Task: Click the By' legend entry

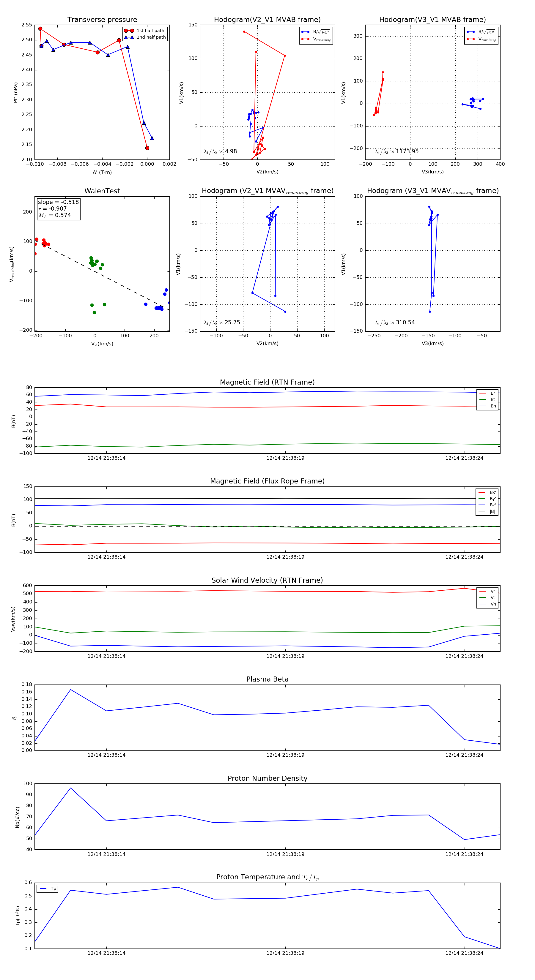Action: [x=487, y=499]
